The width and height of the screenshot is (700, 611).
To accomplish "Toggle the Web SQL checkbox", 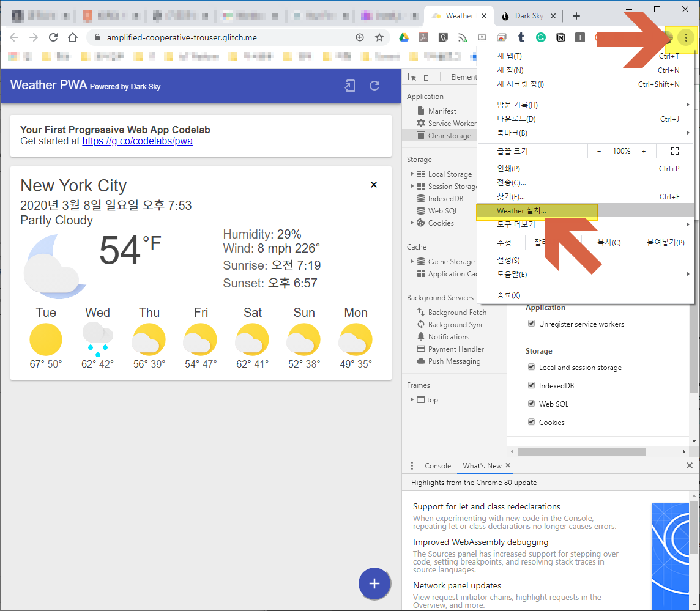I will (x=531, y=404).
